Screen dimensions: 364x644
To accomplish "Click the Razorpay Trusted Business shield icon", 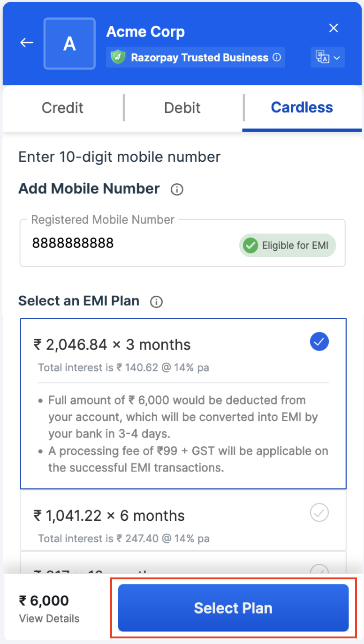I will (117, 58).
